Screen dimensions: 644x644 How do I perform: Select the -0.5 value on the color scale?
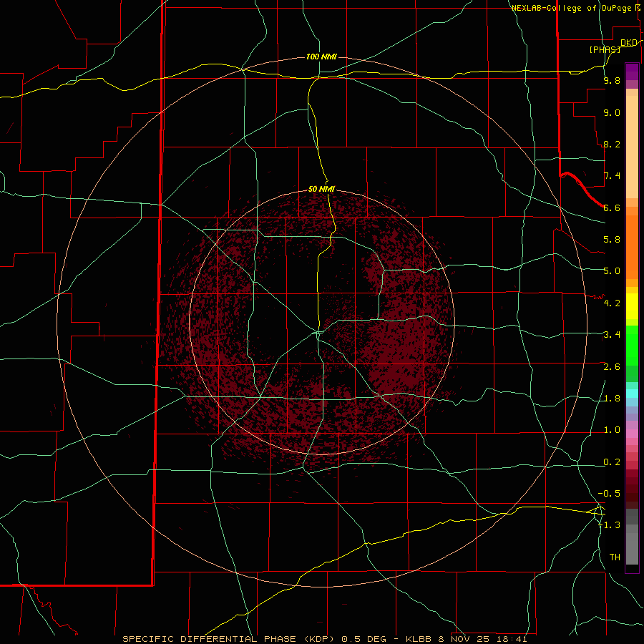[x=610, y=494]
